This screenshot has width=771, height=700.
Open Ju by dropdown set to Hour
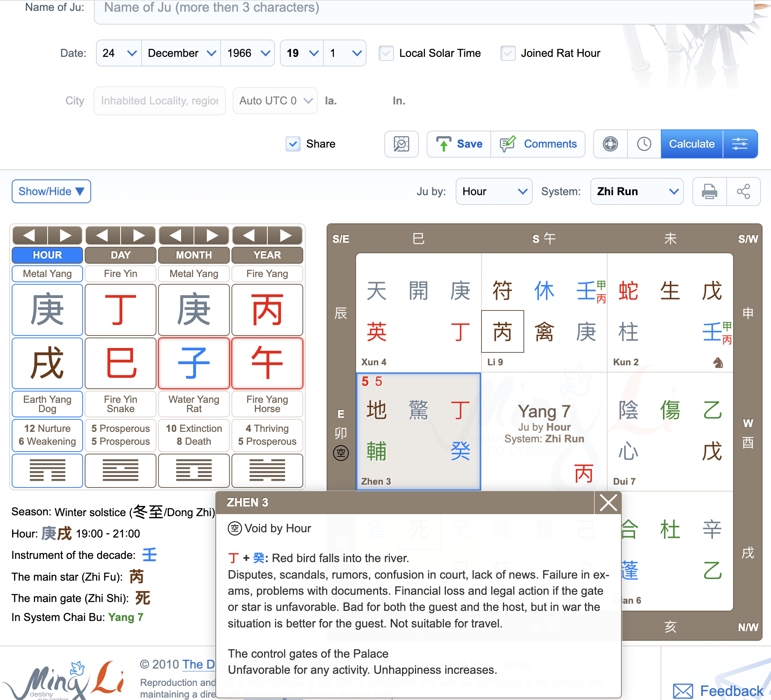point(494,192)
